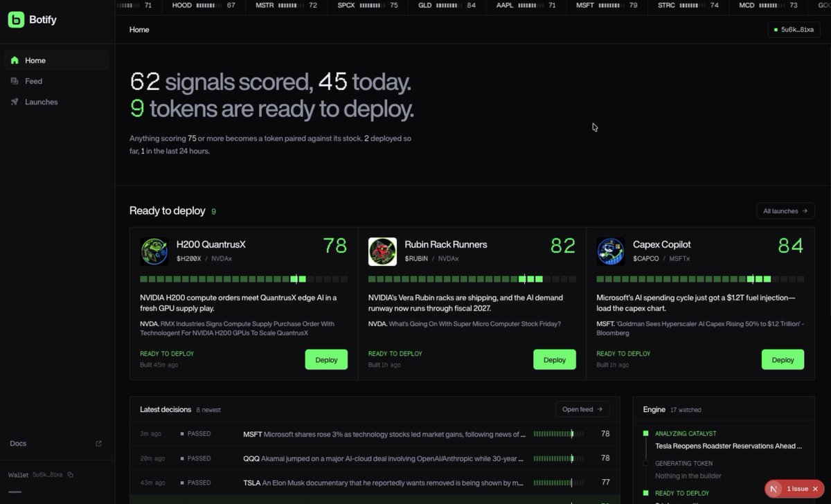
Task: Click the wallet badge 5u6k…8ixa in header
Action: (x=794, y=30)
